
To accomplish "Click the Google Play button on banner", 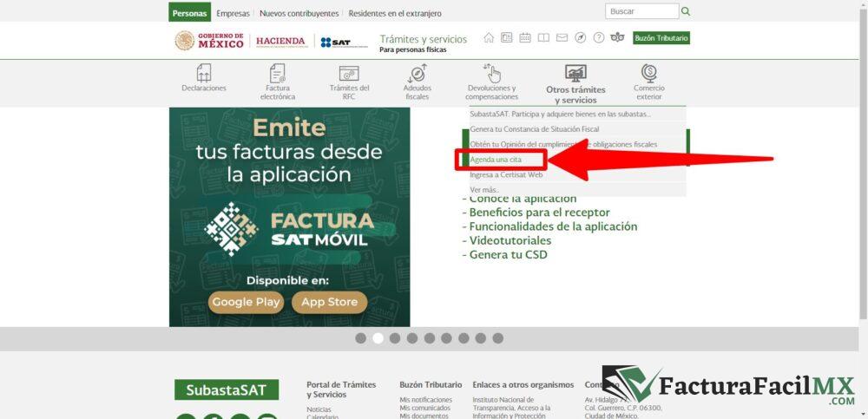I will point(246,302).
